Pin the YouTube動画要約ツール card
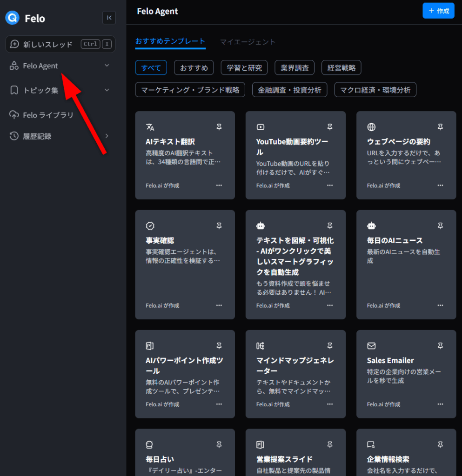 [x=330, y=127]
